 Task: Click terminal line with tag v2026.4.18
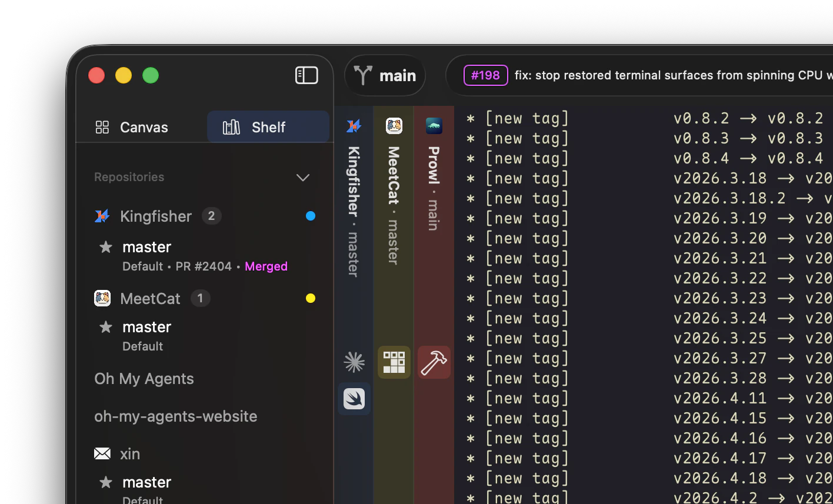649,478
